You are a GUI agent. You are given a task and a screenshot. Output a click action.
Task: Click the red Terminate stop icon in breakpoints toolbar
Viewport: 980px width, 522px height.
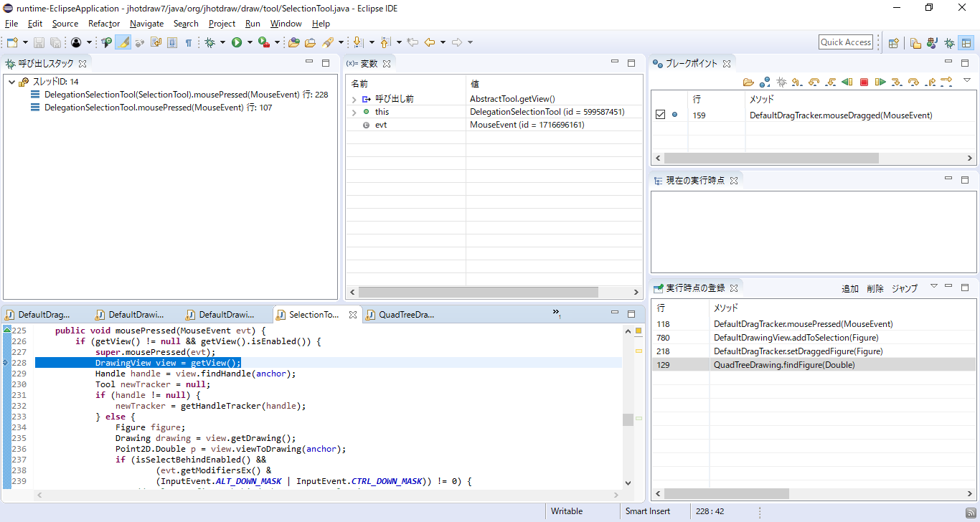[x=864, y=82]
